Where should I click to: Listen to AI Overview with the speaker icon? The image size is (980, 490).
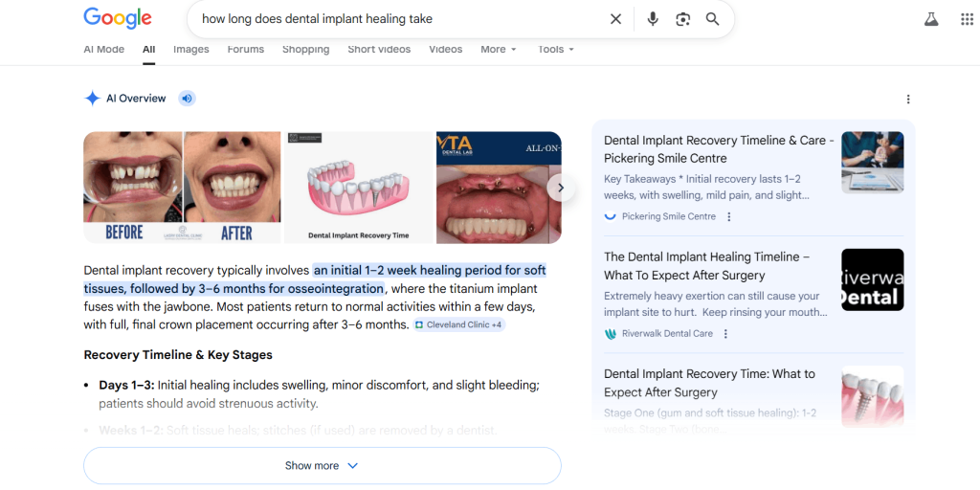coord(187,99)
